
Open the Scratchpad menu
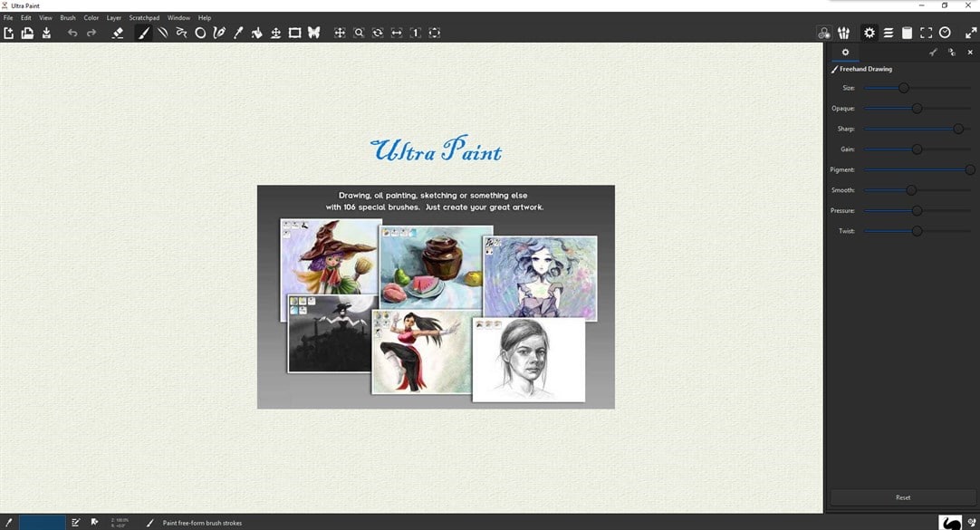(144, 17)
